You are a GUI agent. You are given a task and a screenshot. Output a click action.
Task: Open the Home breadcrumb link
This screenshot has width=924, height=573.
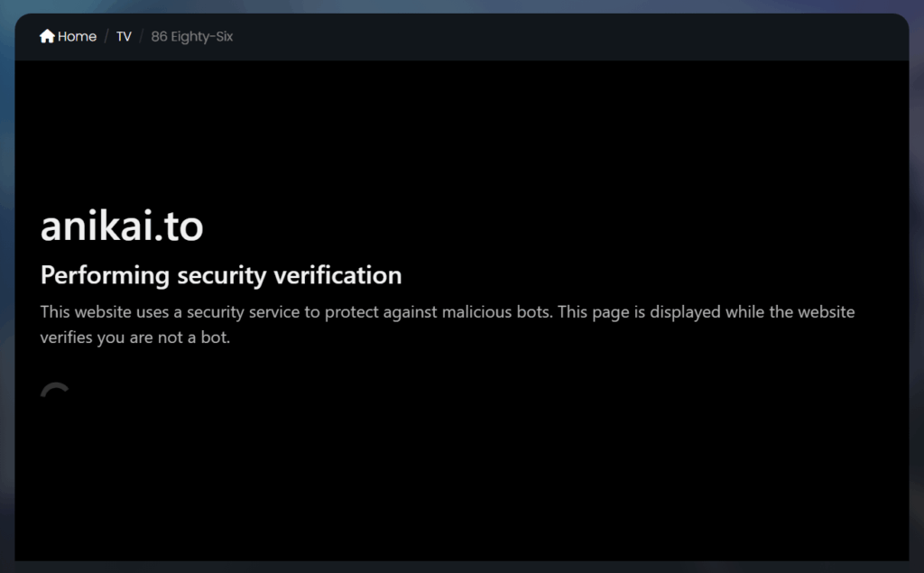(68, 37)
